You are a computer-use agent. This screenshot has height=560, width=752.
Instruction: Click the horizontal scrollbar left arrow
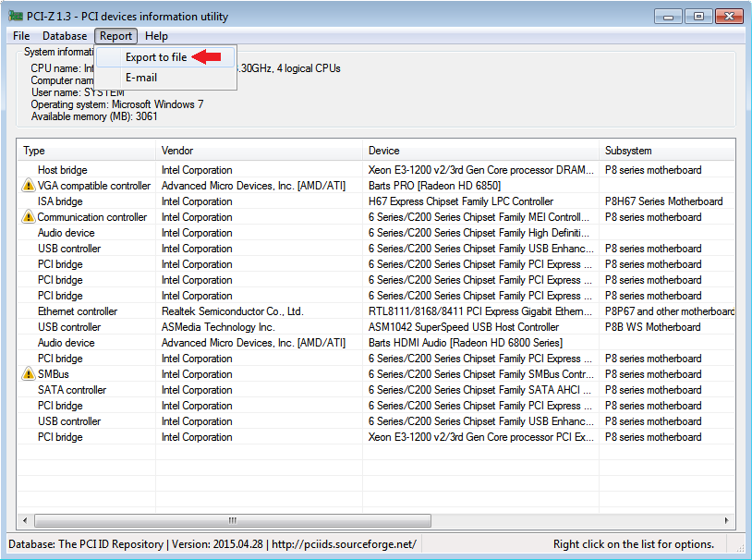[x=25, y=520]
